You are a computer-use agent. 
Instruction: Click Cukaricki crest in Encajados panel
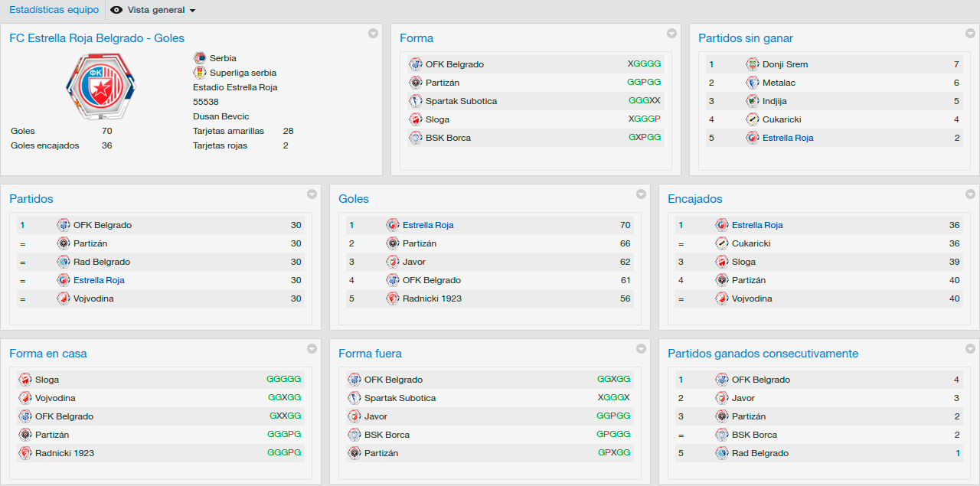722,243
